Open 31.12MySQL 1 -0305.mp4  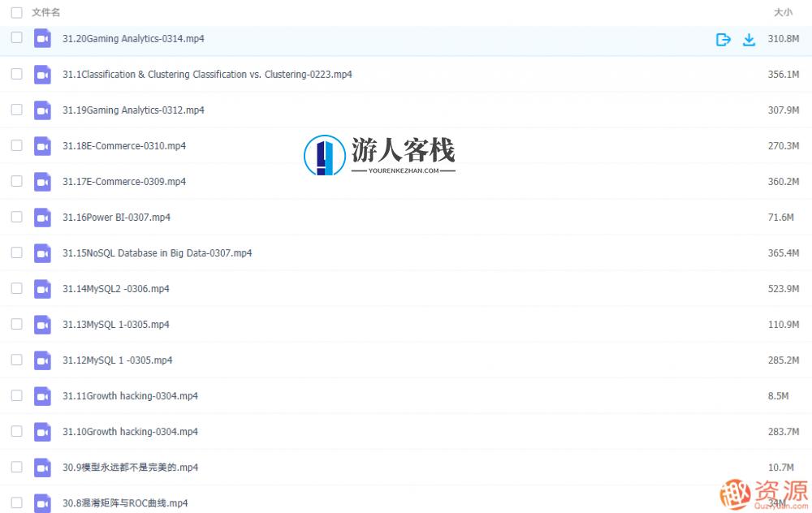coord(119,360)
